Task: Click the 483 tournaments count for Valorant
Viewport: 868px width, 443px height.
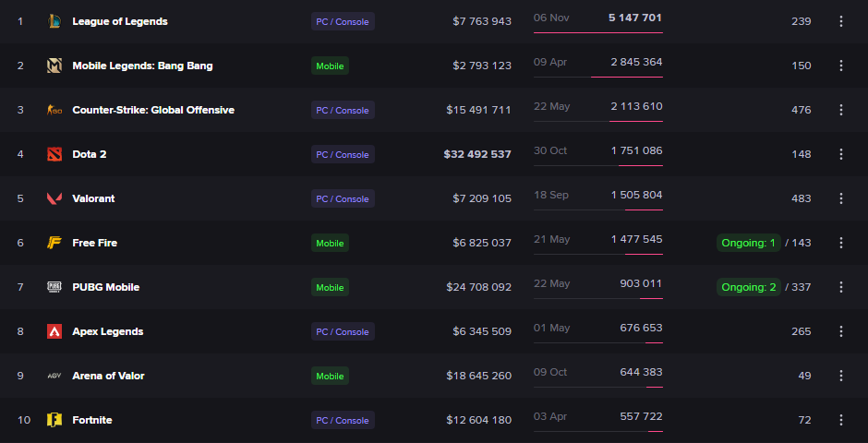Action: click(x=802, y=198)
